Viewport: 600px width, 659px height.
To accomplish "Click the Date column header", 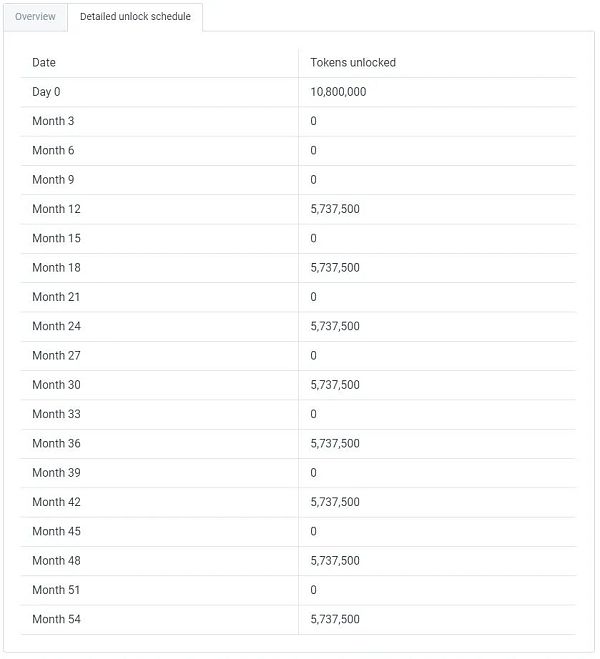I will pos(44,63).
